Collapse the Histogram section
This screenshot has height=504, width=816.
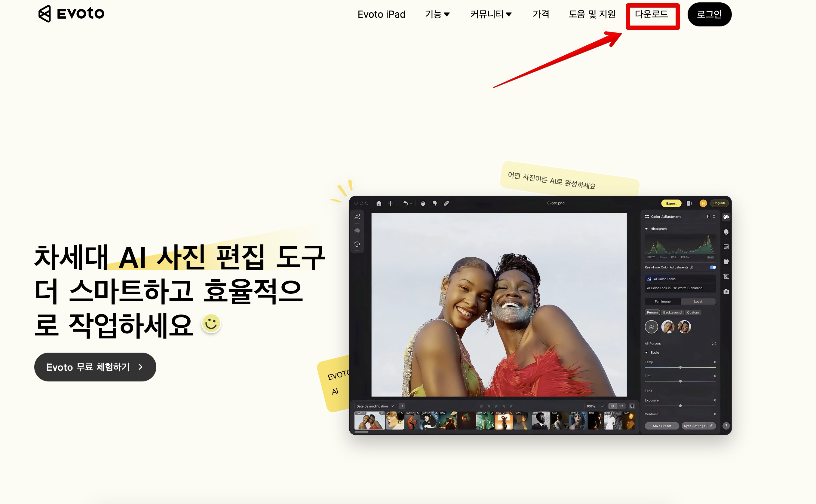coord(646,229)
